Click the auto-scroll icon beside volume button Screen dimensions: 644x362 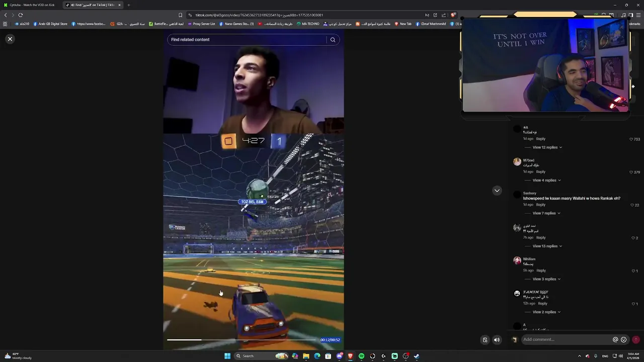[485, 340]
